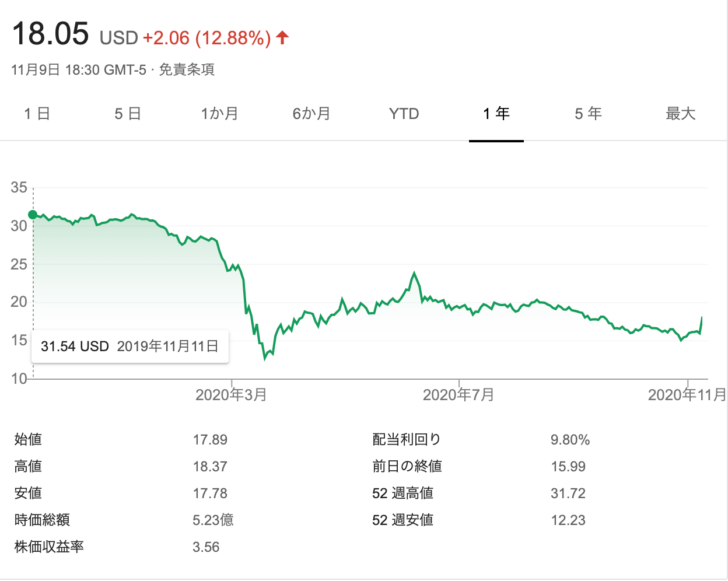Show the 6か月 price chart

(x=311, y=114)
